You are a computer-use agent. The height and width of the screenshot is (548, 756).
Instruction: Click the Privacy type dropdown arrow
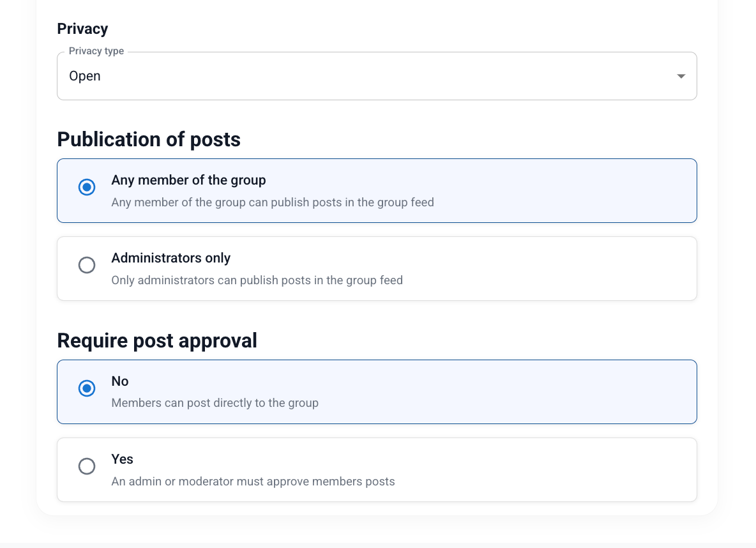pyautogui.click(x=681, y=76)
